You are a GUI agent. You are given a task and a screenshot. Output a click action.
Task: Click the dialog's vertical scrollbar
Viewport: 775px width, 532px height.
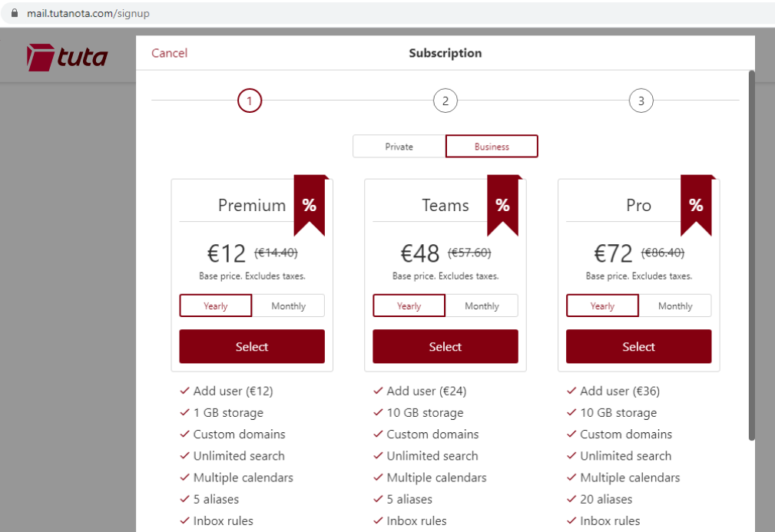pos(751,253)
